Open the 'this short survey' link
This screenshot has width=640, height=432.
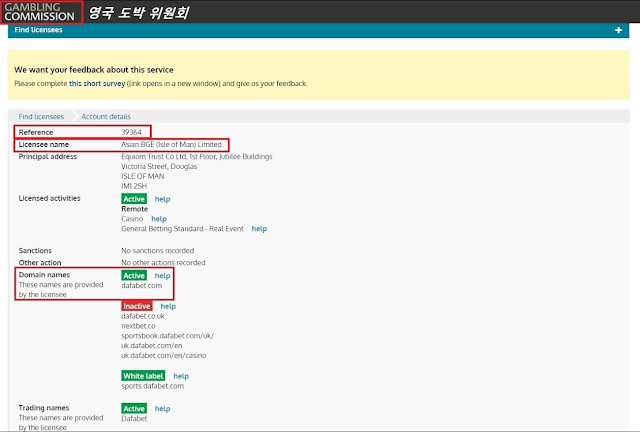97,83
